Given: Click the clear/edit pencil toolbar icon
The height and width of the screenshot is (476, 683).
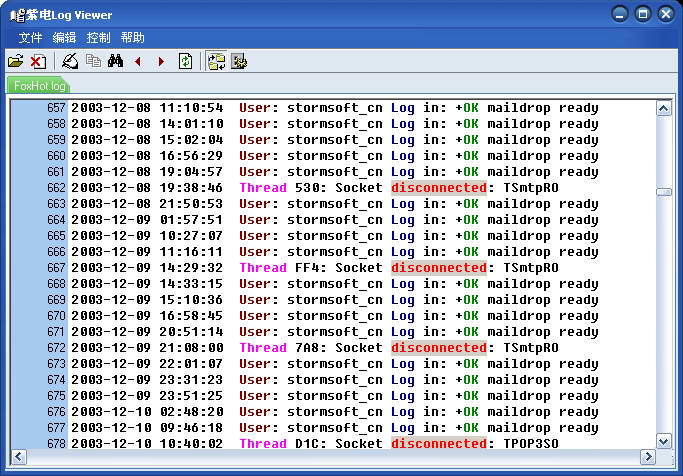Looking at the screenshot, I should point(70,61).
